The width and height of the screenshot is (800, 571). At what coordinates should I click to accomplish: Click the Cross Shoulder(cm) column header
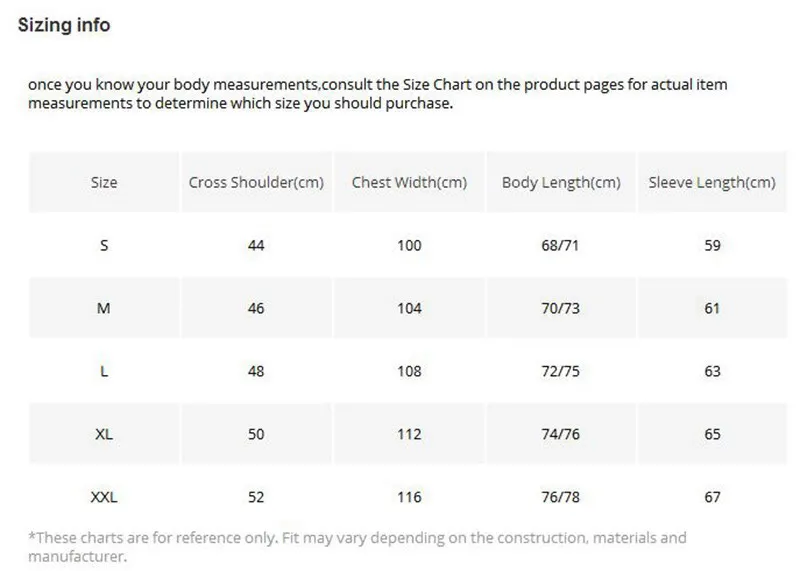point(256,182)
